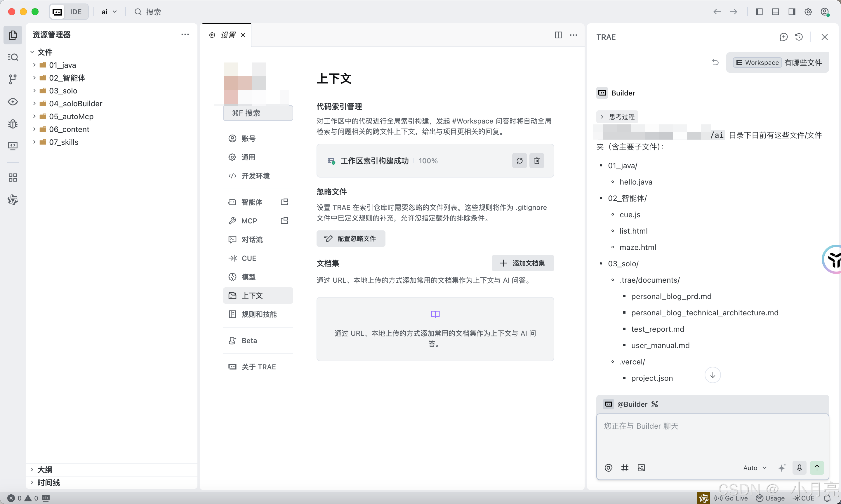841x504 pixels.
Task: Click the sparkle optimize prompt icon
Action: click(782, 468)
